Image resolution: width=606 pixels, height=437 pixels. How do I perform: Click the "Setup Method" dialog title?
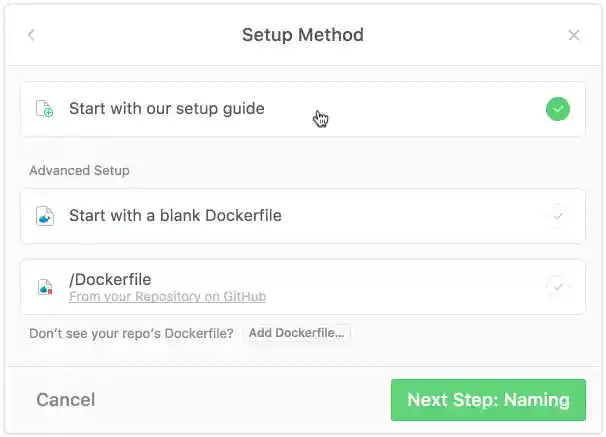303,36
